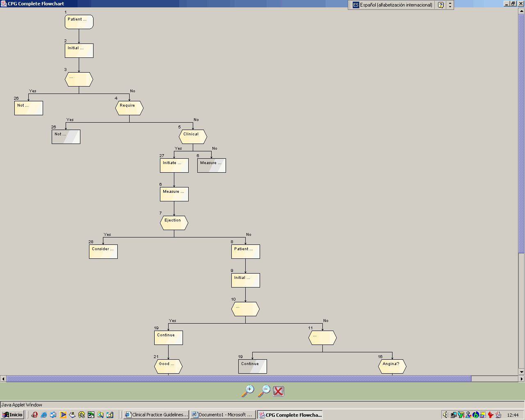Click the volume speaker tray icon
The width and height of the screenshot is (525, 420).
click(446, 415)
